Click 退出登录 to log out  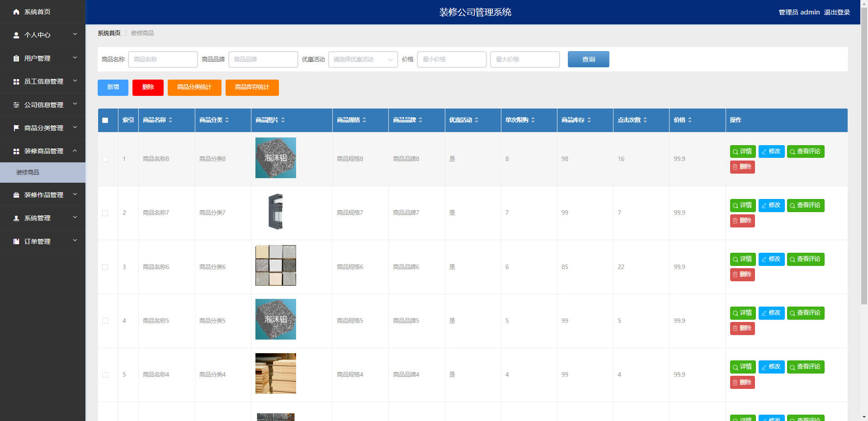point(837,12)
